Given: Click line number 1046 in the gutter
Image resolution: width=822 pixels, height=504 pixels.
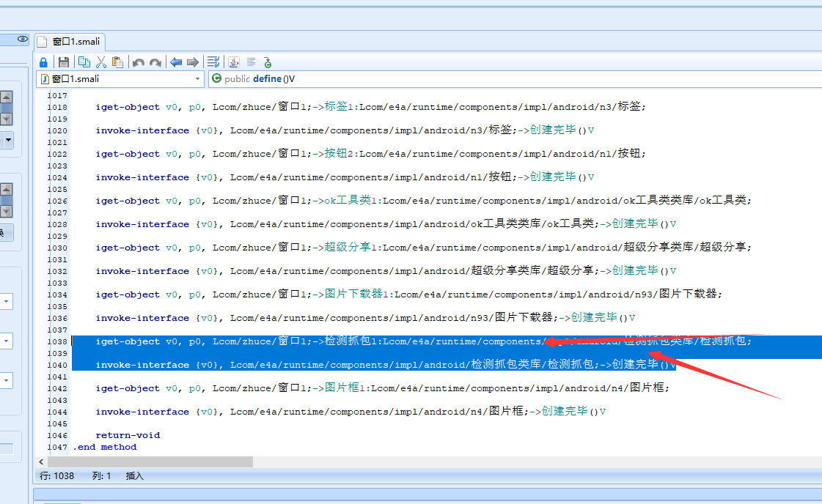Looking at the screenshot, I should (57, 435).
